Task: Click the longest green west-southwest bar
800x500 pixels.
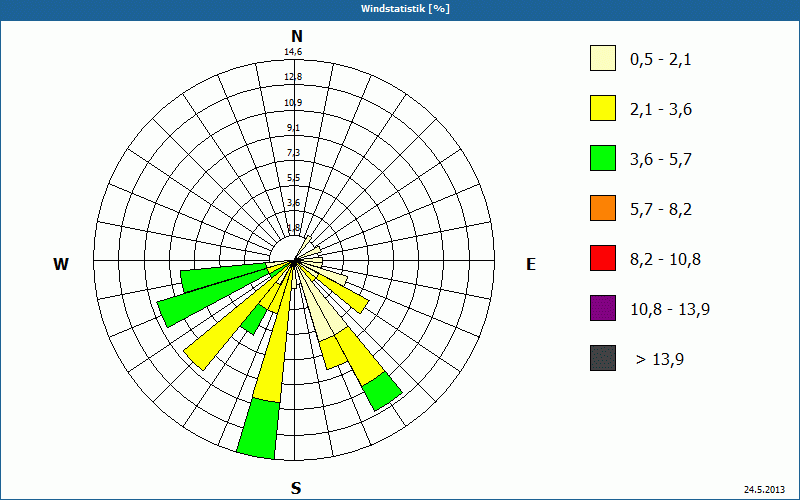Action: pyautogui.click(x=214, y=296)
